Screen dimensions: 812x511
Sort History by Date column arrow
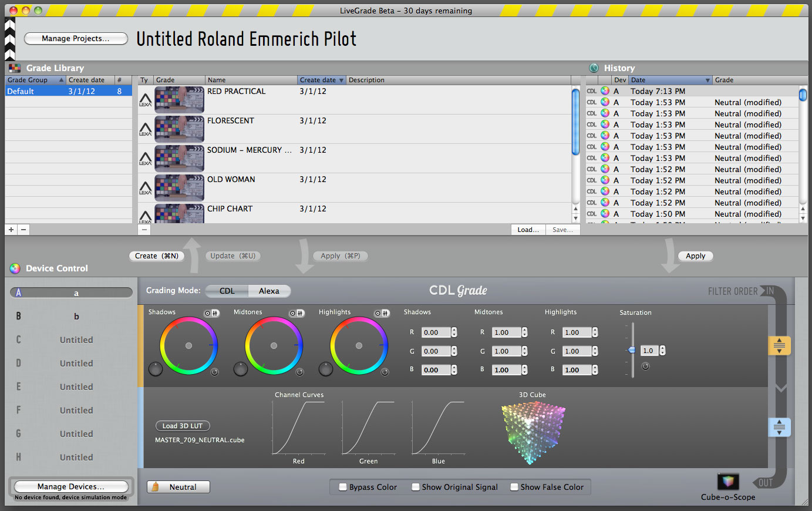click(708, 80)
